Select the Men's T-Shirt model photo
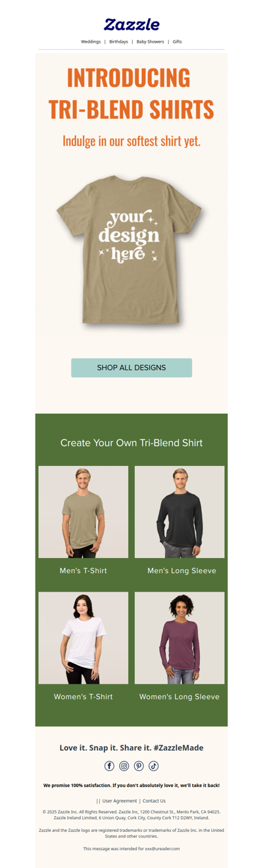 click(x=84, y=512)
